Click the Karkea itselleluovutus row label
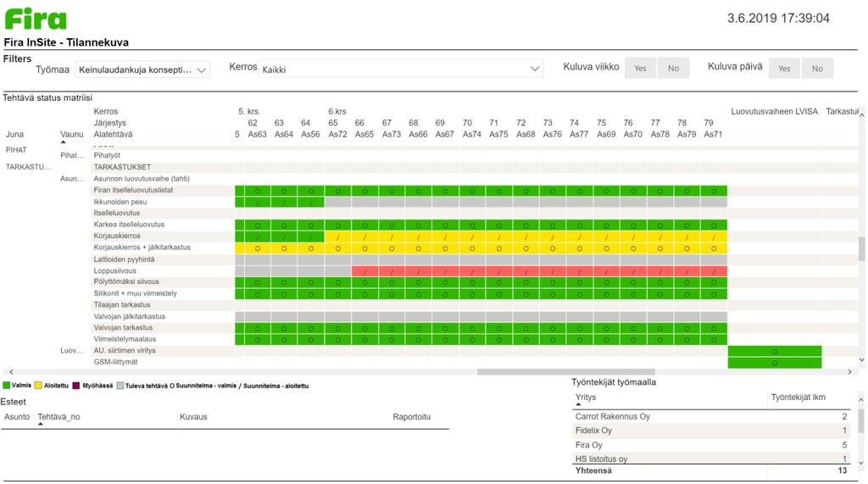868x484 pixels. [129, 225]
